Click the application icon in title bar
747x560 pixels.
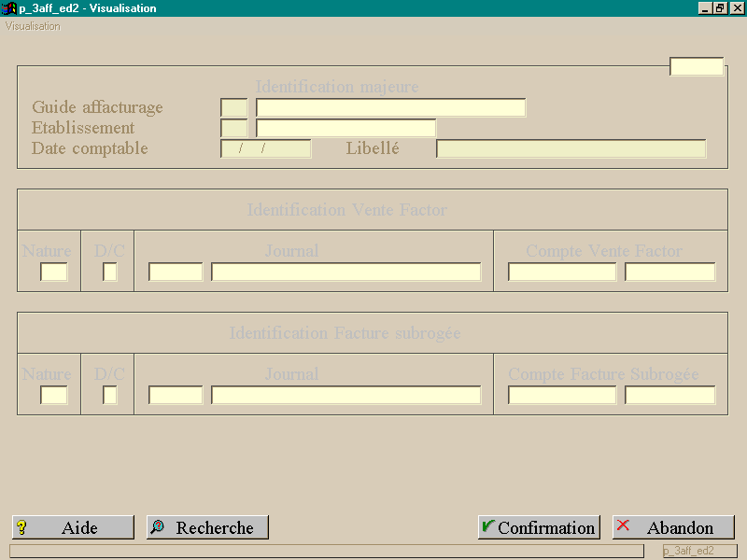click(x=9, y=8)
